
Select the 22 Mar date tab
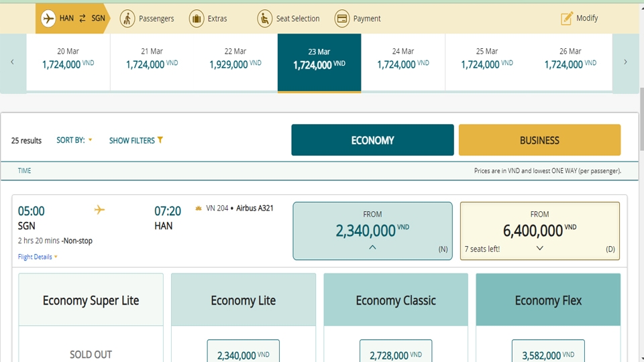pyautogui.click(x=235, y=59)
